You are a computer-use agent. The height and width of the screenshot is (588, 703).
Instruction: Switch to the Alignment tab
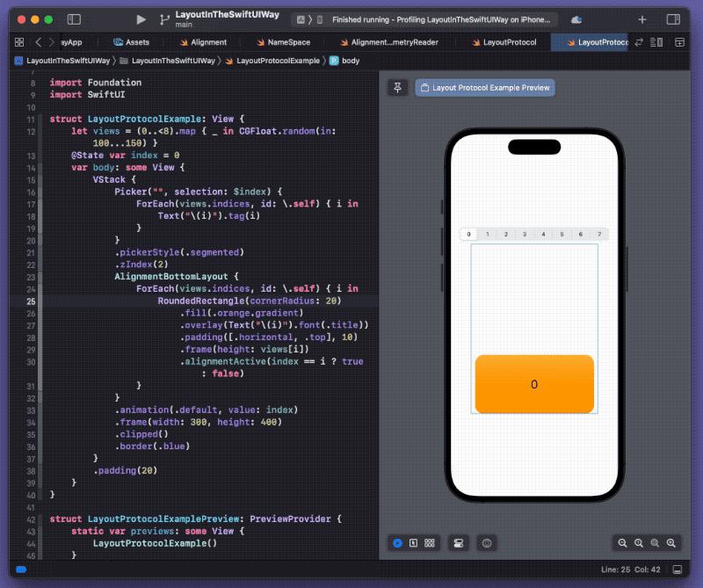pos(204,42)
